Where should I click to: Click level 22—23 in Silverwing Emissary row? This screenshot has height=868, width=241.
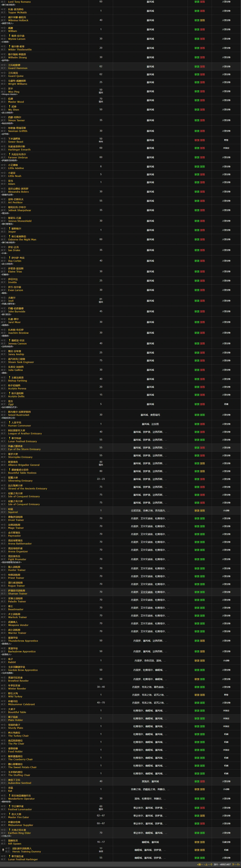[x=101, y=479]
